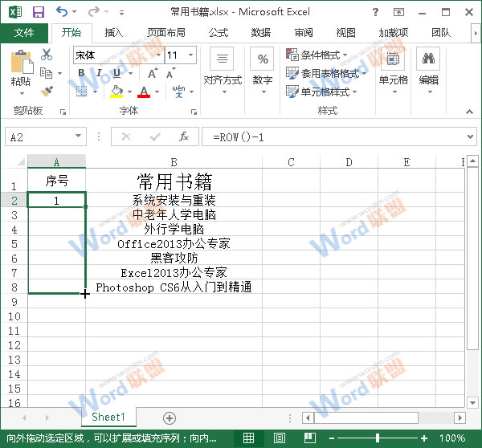Click the 文件 file button

pyautogui.click(x=24, y=33)
